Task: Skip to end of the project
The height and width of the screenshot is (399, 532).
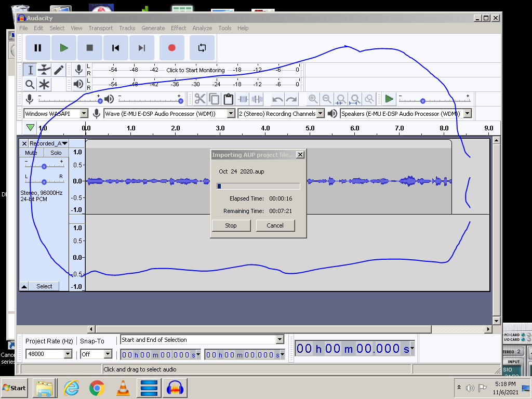Action: (142, 48)
